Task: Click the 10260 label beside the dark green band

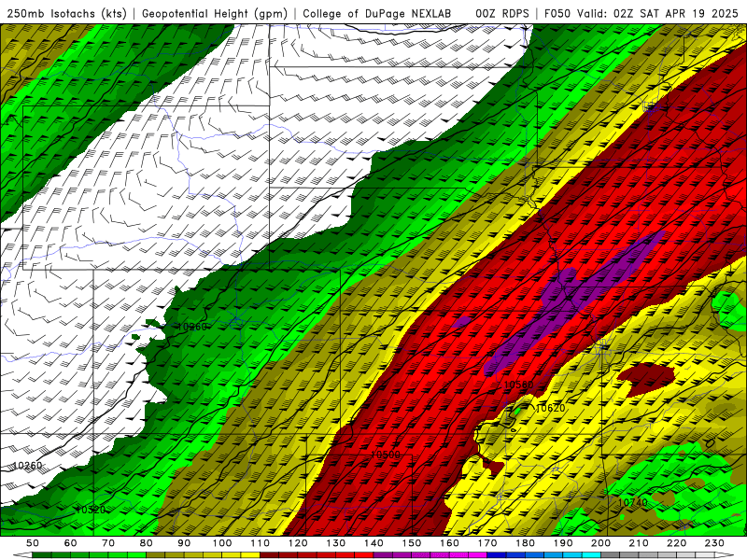Action: pos(192,327)
